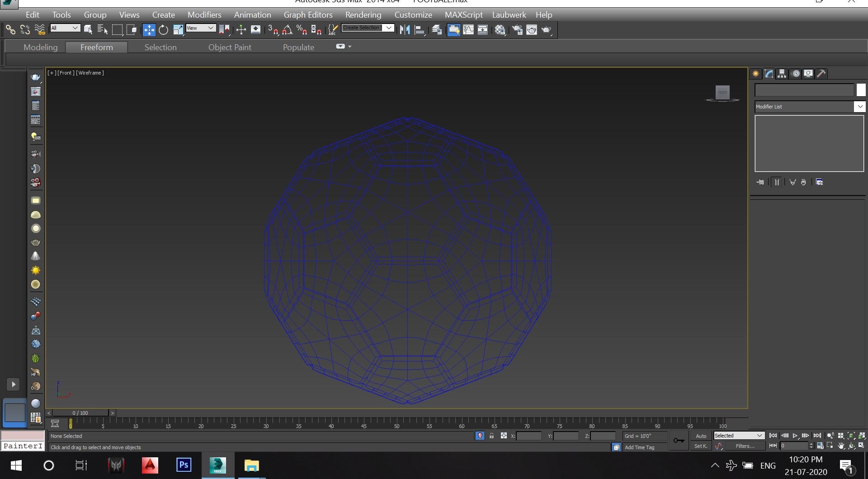Switch to the Populate ribbon tab
This screenshot has width=868, height=479.
click(298, 47)
